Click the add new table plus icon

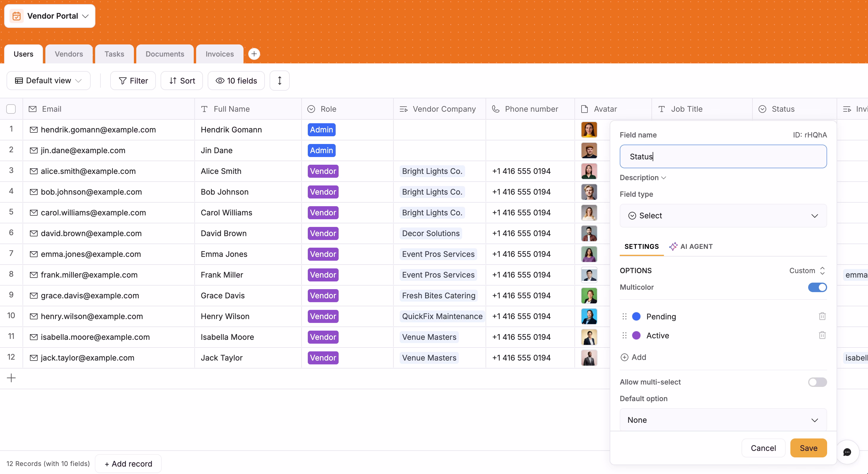coord(254,54)
